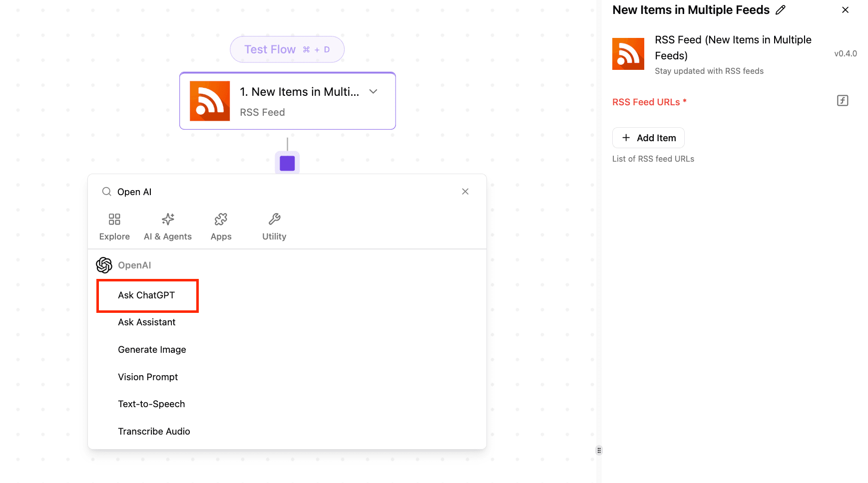Choose the Generate Image action
Image resolution: width=868 pixels, height=483 pixels.
(x=152, y=350)
